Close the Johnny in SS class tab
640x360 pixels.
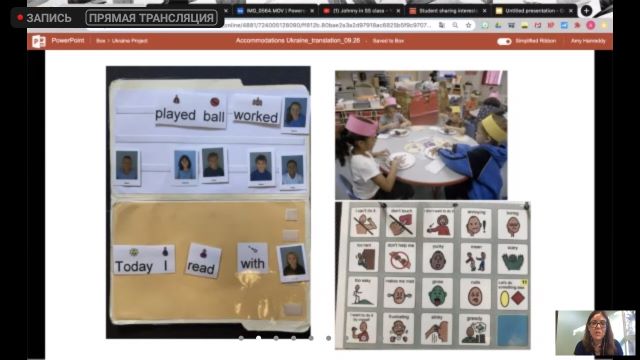point(398,11)
